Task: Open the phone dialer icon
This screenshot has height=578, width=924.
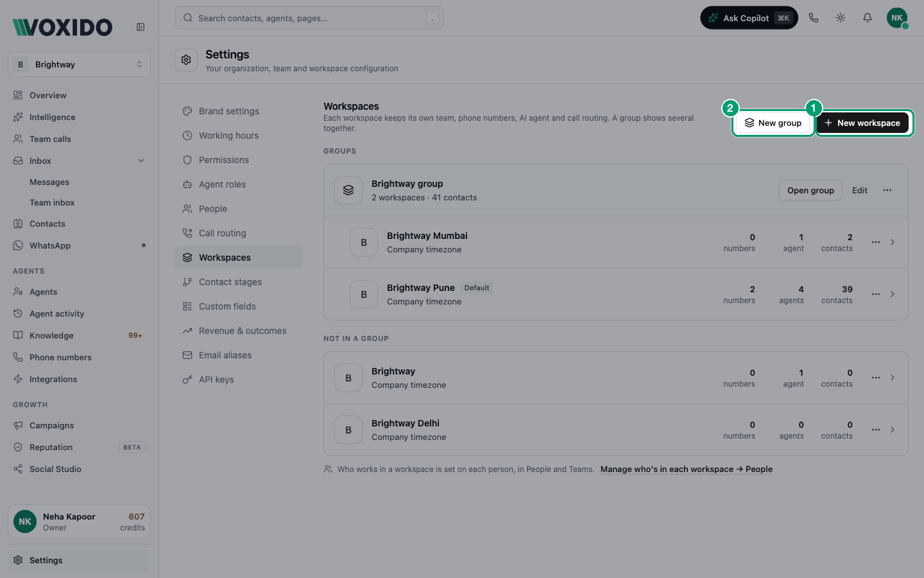Action: (814, 18)
